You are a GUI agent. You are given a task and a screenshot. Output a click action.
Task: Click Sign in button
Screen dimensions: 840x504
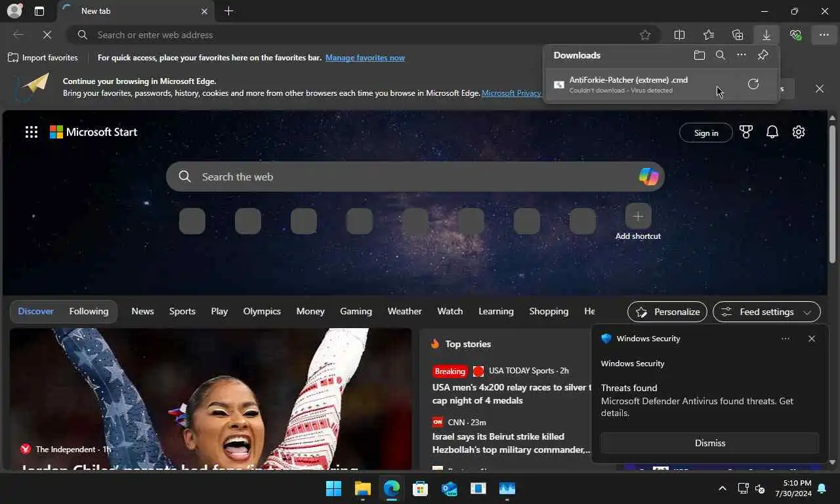(x=706, y=133)
